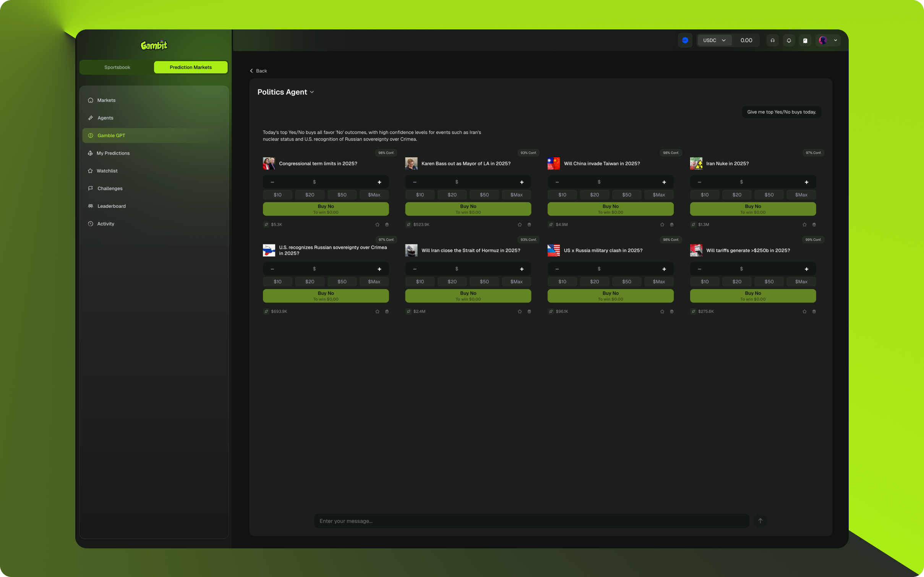Focus the Enter your message field
Viewport: 924px width, 577px height.
(531, 521)
